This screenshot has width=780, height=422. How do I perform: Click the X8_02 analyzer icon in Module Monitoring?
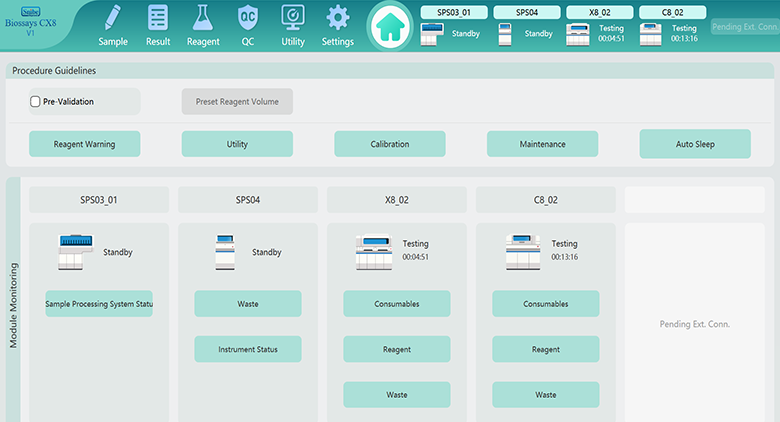point(374,251)
